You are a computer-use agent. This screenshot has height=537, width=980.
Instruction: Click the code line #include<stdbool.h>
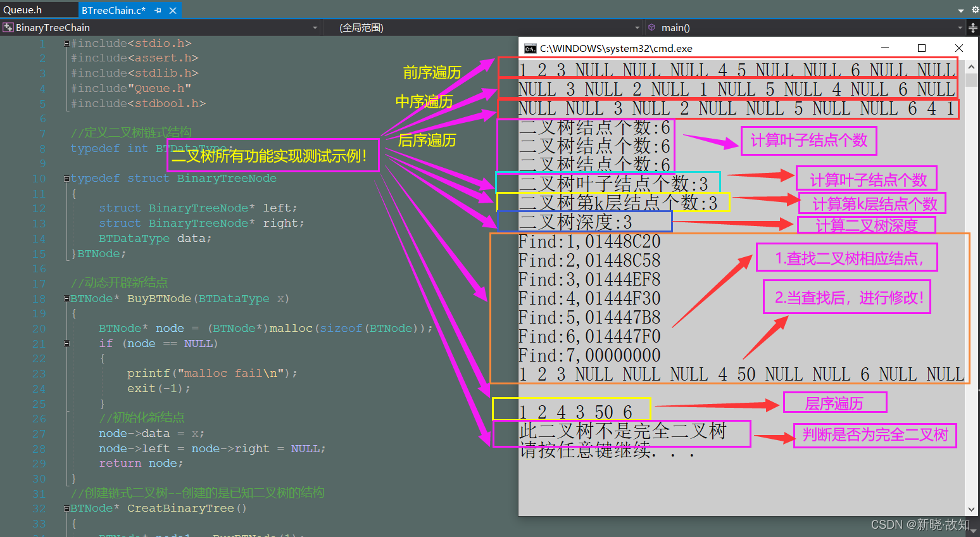[x=138, y=104]
